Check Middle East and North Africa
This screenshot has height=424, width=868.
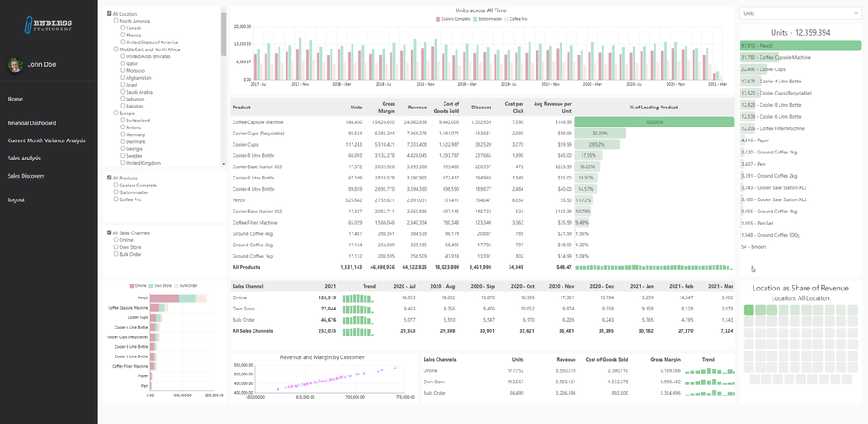pos(115,49)
